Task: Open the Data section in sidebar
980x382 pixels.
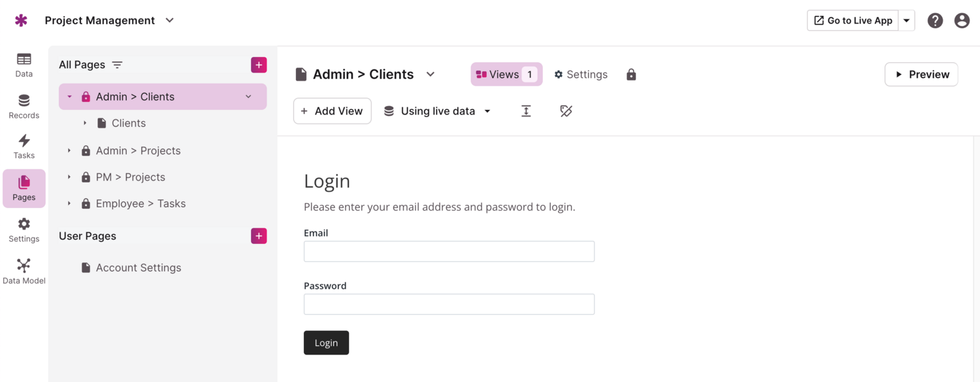Action: pos(24,65)
